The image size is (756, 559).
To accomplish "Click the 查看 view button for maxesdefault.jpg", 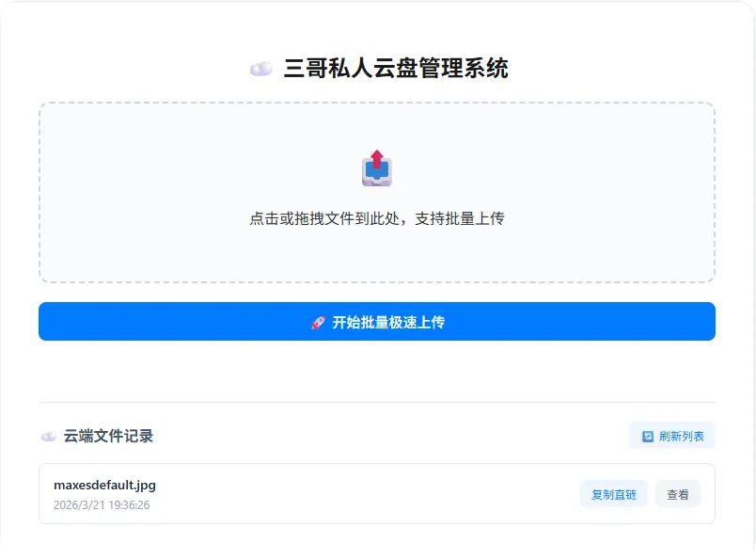I will pyautogui.click(x=677, y=493).
